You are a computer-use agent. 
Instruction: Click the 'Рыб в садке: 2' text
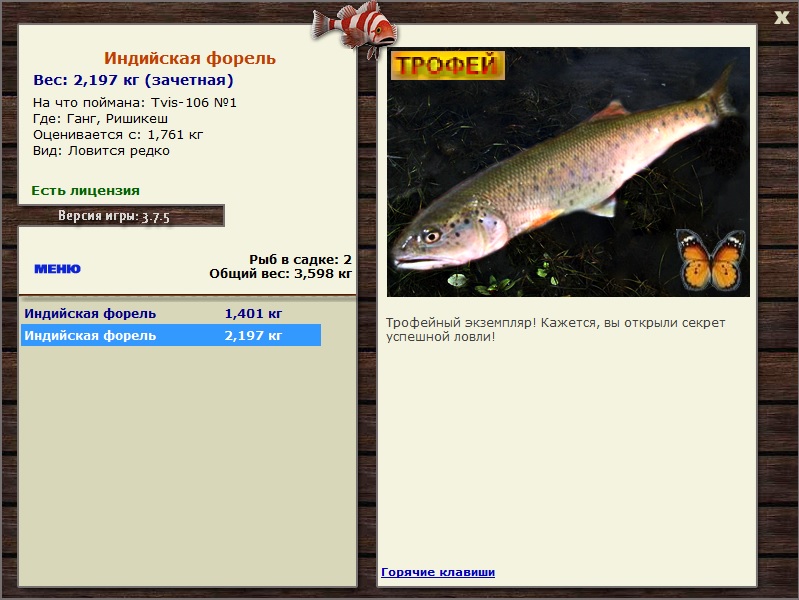[300, 259]
